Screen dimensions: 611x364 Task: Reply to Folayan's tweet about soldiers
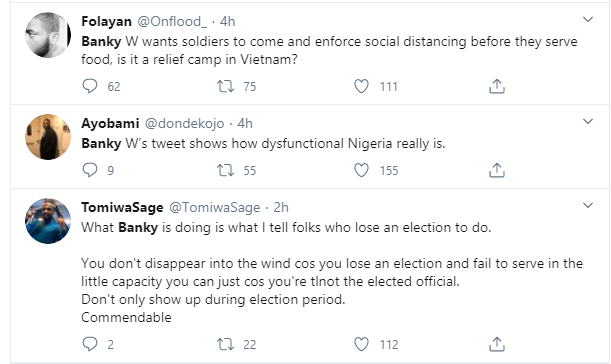90,86
